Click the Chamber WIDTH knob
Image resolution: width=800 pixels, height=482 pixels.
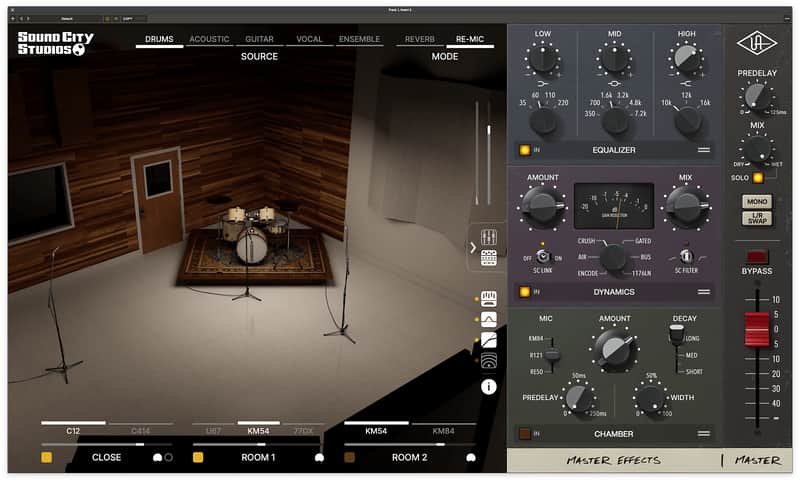pos(652,398)
